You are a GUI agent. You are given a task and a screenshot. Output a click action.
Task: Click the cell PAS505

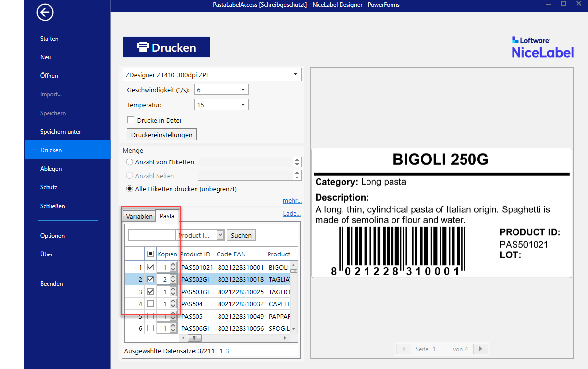[x=197, y=316]
